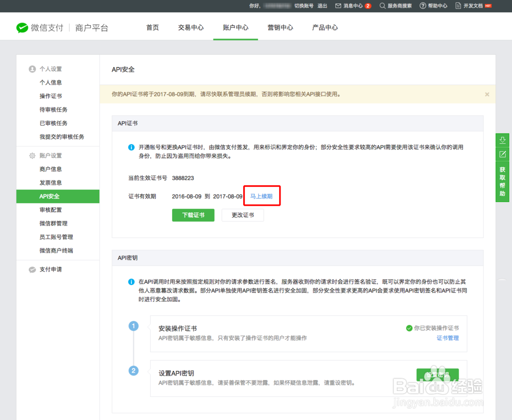Dismiss the expiry warning banner with ×
This screenshot has height=420, width=512.
487,94
